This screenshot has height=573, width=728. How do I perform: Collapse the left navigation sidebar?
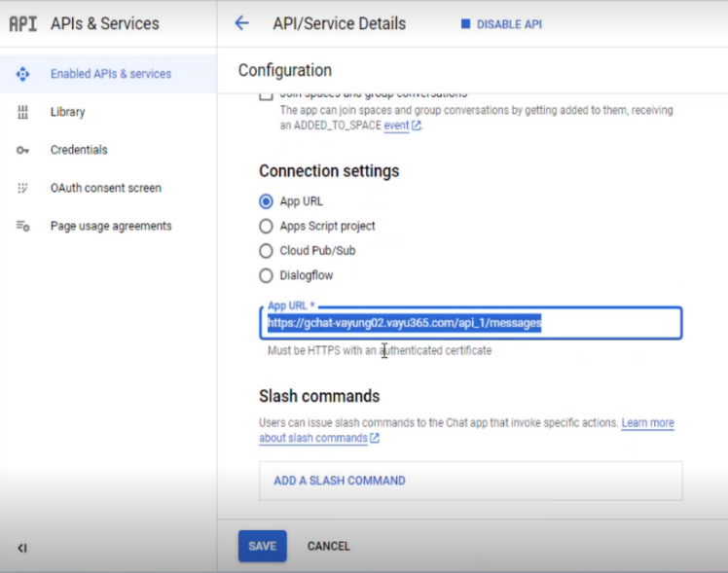click(22, 548)
